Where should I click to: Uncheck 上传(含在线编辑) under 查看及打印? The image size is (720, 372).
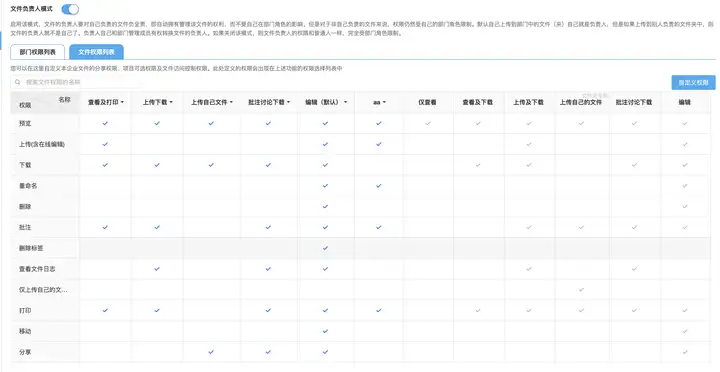coord(105,144)
